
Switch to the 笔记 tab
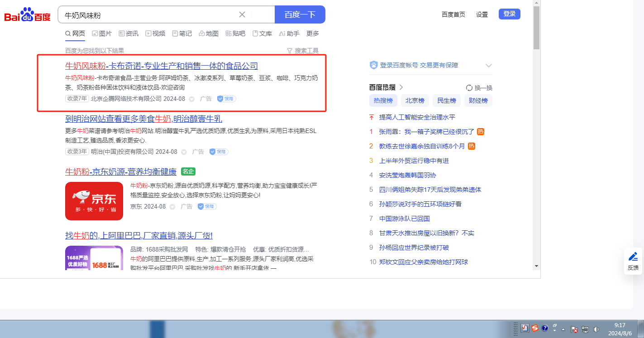tap(182, 33)
